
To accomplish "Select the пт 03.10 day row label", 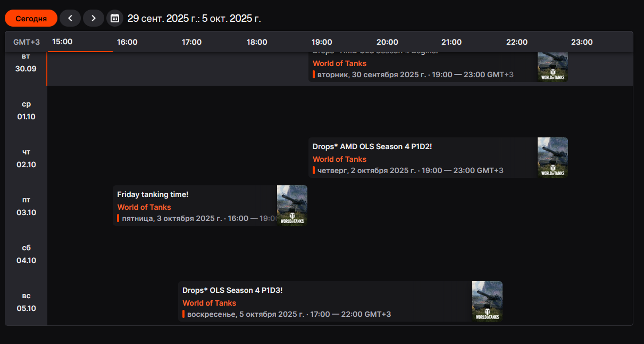I will click(x=27, y=206).
